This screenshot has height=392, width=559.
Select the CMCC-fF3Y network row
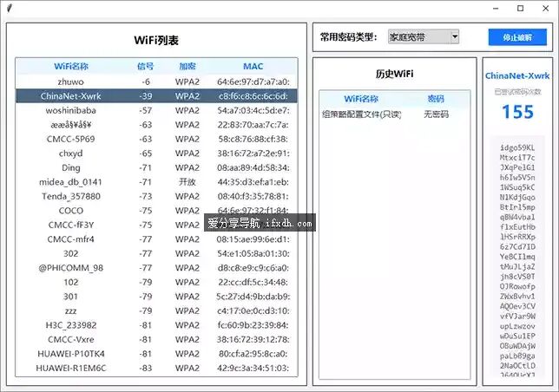click(x=156, y=225)
